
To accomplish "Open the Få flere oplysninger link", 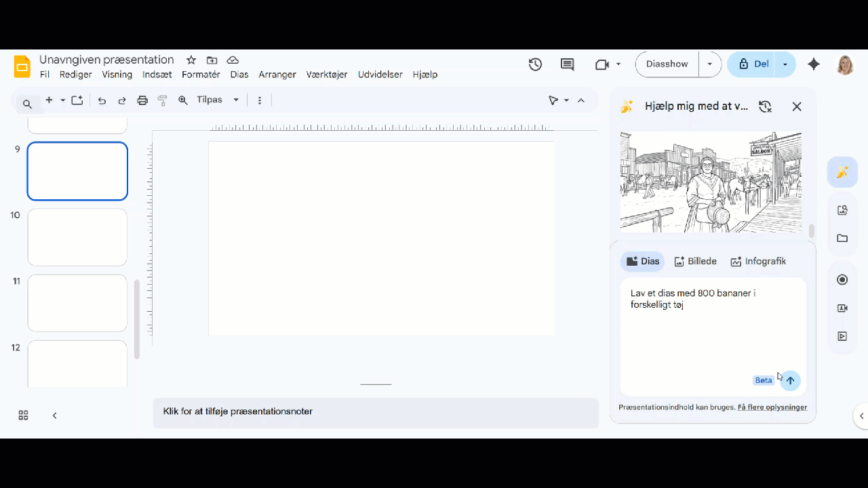I will 772,407.
